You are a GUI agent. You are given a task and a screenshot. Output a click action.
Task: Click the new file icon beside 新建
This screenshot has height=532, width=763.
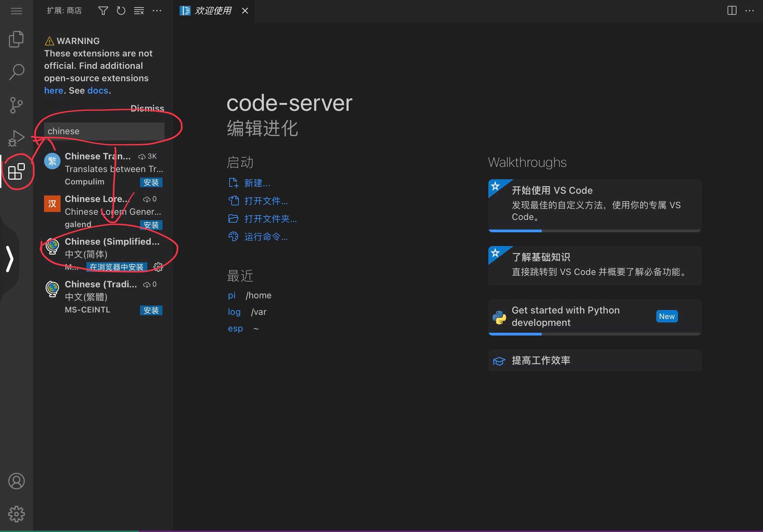(233, 183)
